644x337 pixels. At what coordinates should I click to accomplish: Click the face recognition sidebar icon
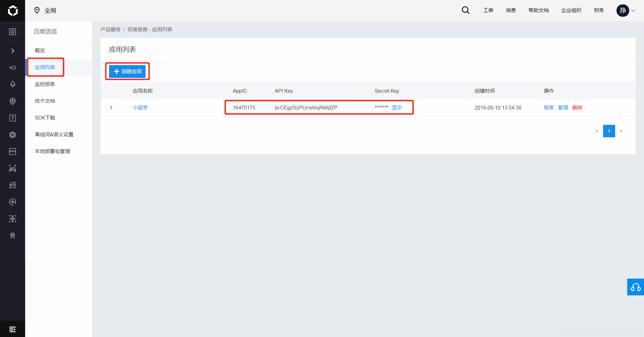click(x=13, y=168)
